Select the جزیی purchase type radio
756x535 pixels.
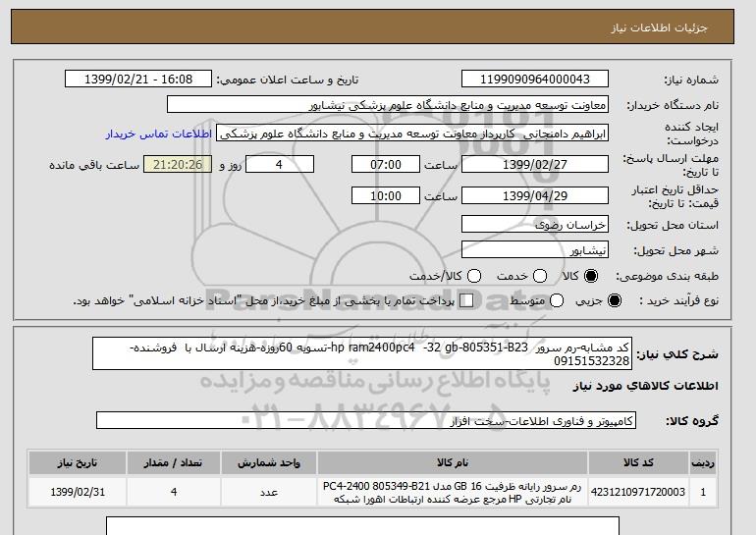tap(615, 300)
